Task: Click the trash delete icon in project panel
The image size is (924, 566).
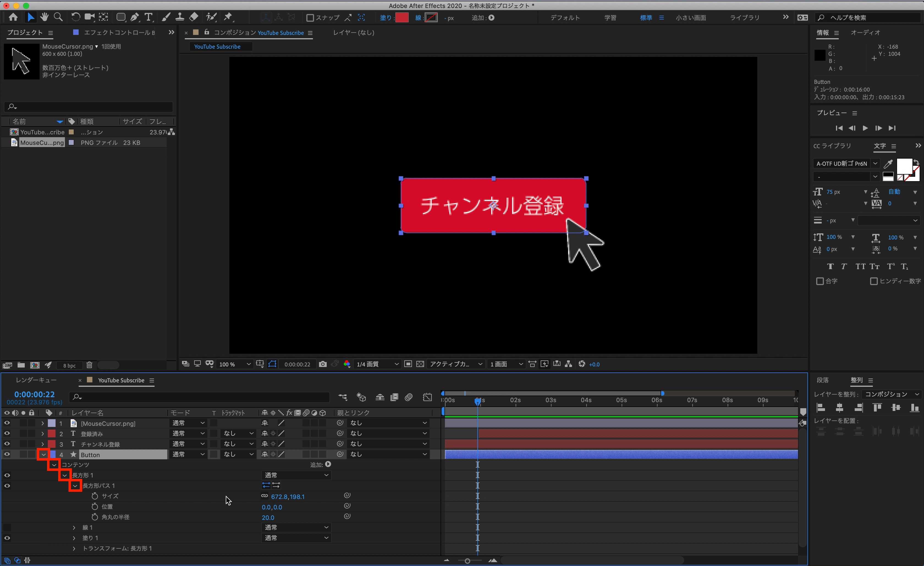Action: [89, 365]
